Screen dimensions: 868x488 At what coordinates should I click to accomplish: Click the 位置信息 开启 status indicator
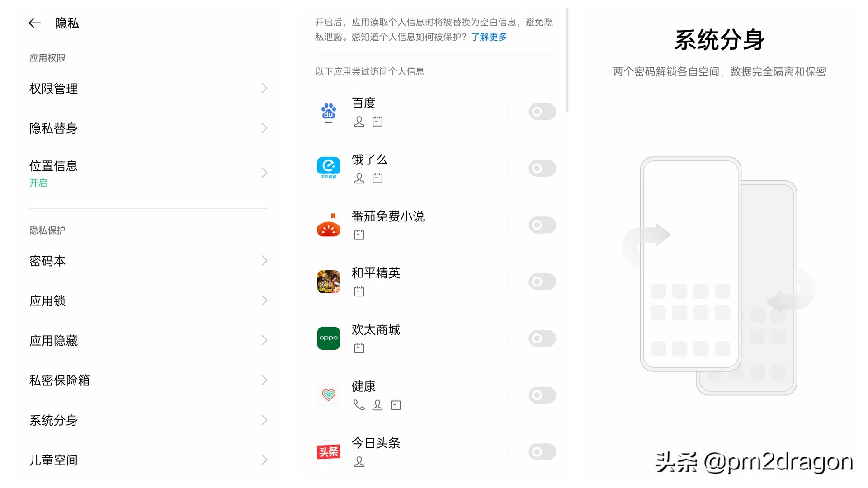click(x=38, y=183)
